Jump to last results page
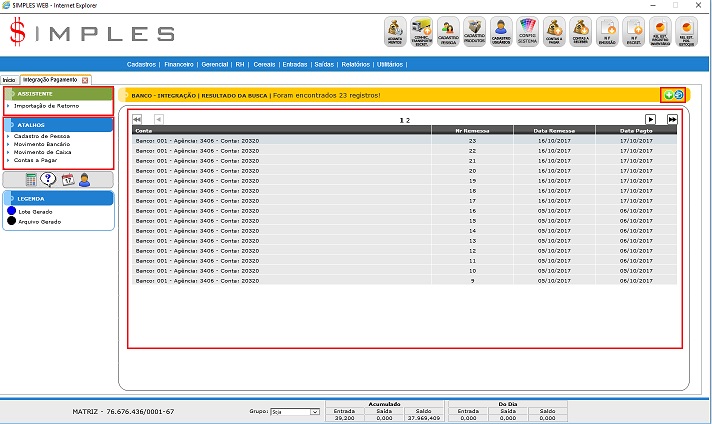Viewport: 712px width, 424px height. 672,119
